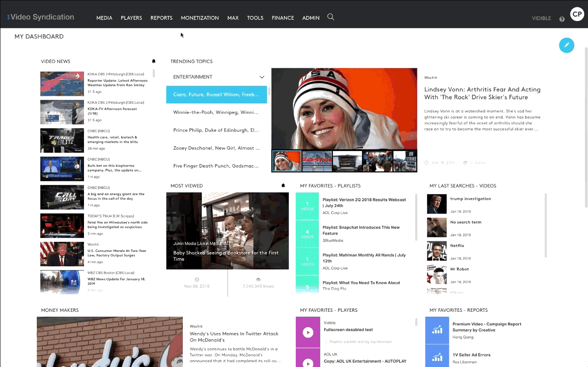Open Baby Shocked Seeing a Bookstore video
This screenshot has height=367, width=588.
(226, 256)
